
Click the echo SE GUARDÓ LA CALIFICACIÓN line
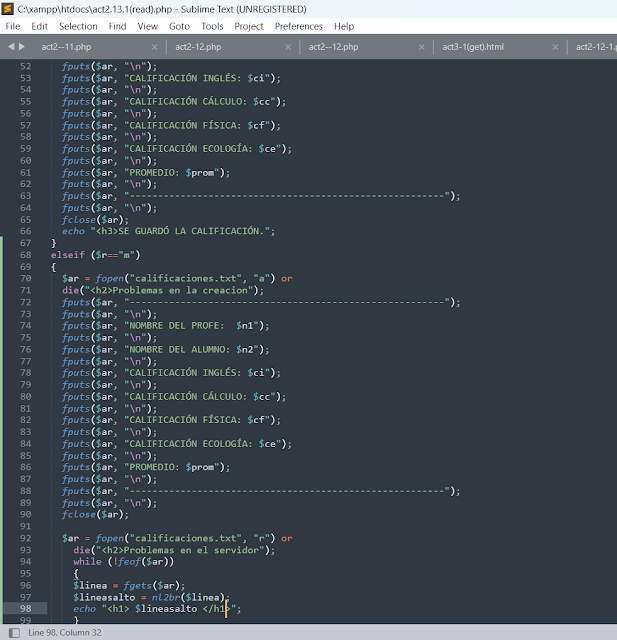(169, 231)
